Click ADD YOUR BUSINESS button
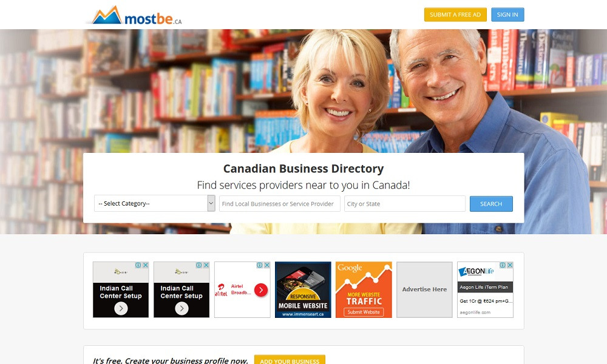Screen dimensions: 607x364 click(290, 360)
